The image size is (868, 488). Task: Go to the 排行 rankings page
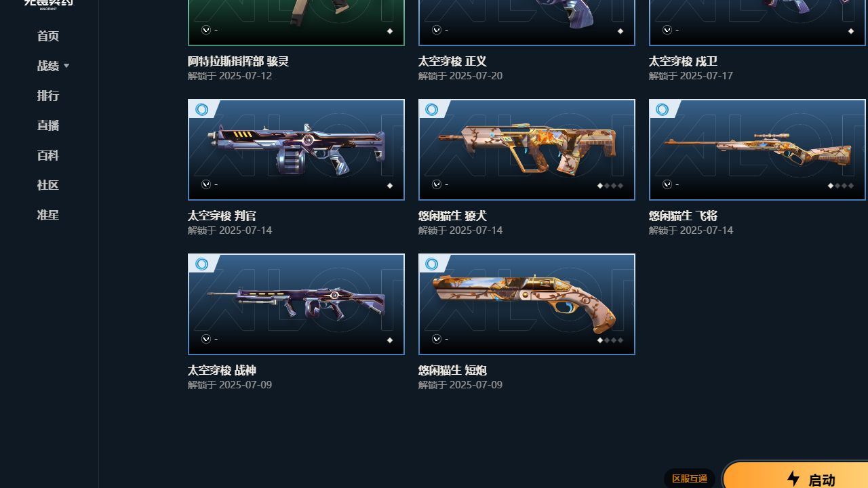point(48,96)
